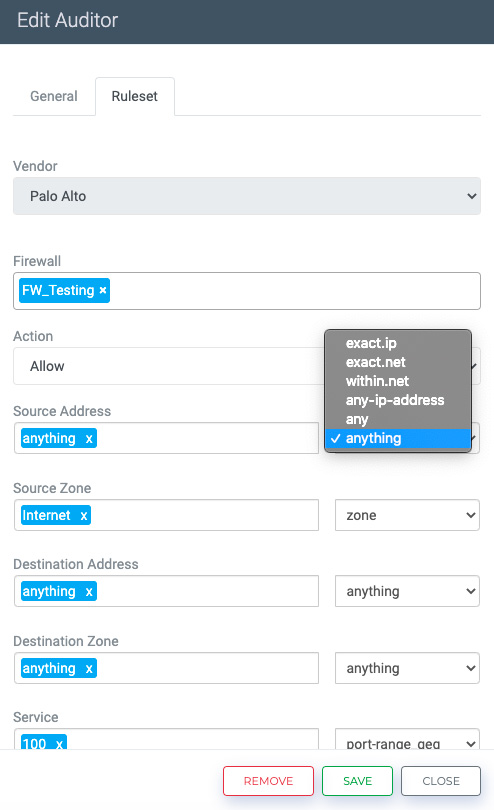Click the red REMOVE button
Viewport: 494px width, 810px height.
pyautogui.click(x=268, y=781)
